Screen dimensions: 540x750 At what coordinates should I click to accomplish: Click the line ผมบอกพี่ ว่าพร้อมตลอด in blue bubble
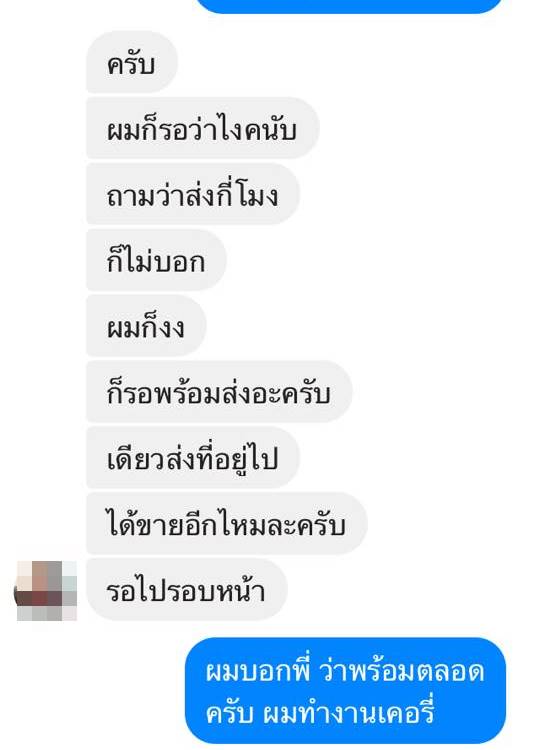click(x=345, y=671)
